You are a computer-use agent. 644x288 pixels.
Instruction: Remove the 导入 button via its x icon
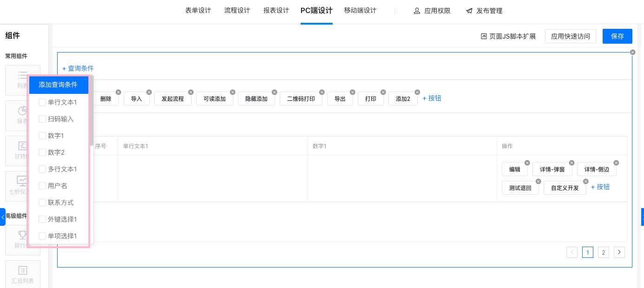[x=149, y=92]
